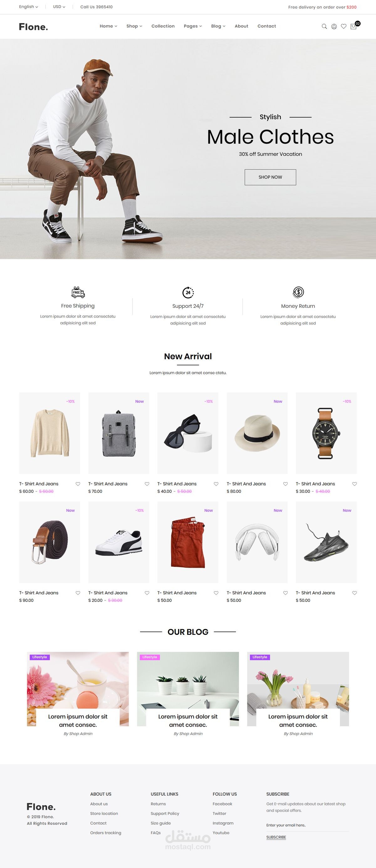Toggle wishlist heart on the sweater product
Viewport: 376px width, 868px height.
(78, 484)
